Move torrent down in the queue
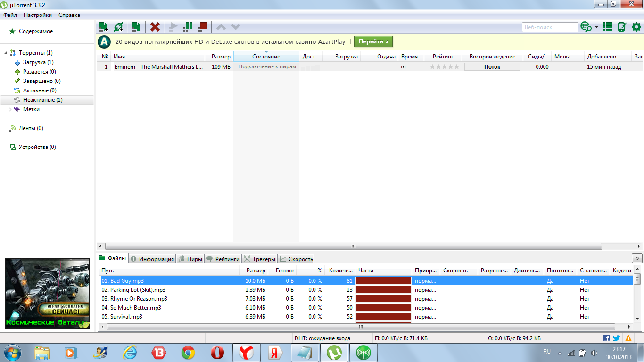This screenshot has height=362, width=644. tap(236, 27)
